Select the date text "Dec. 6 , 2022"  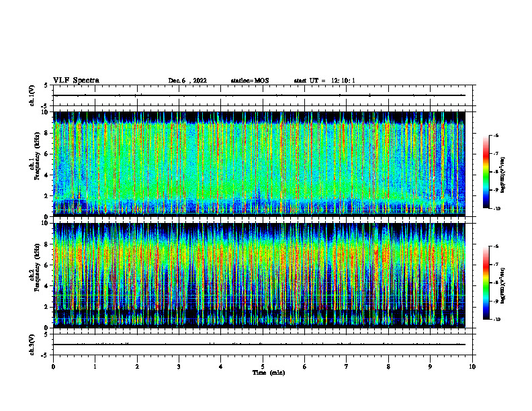pos(187,81)
